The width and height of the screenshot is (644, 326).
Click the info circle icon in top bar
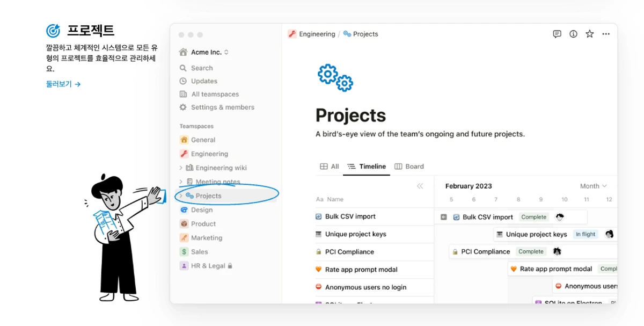point(573,34)
